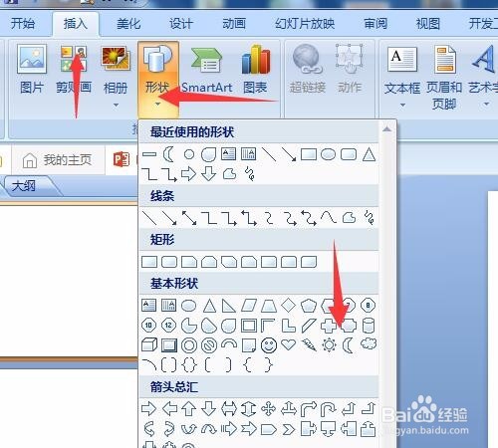
Task: Click the 形状 shapes button icon
Action: pyautogui.click(x=158, y=59)
